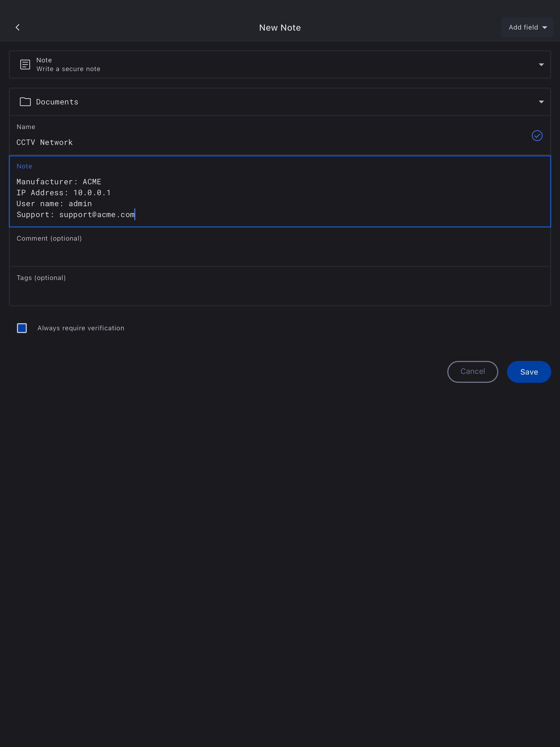
Task: Click the "Documents" vault name text
Action: 57,102
